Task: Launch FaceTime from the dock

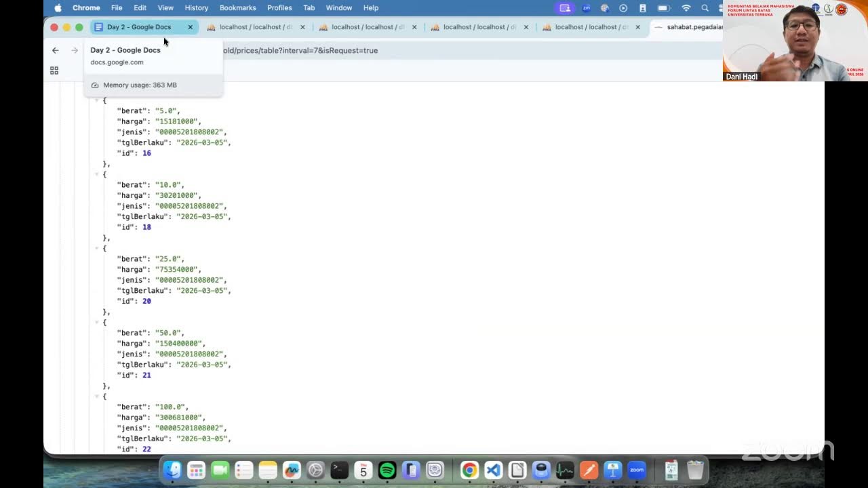Action: point(220,470)
